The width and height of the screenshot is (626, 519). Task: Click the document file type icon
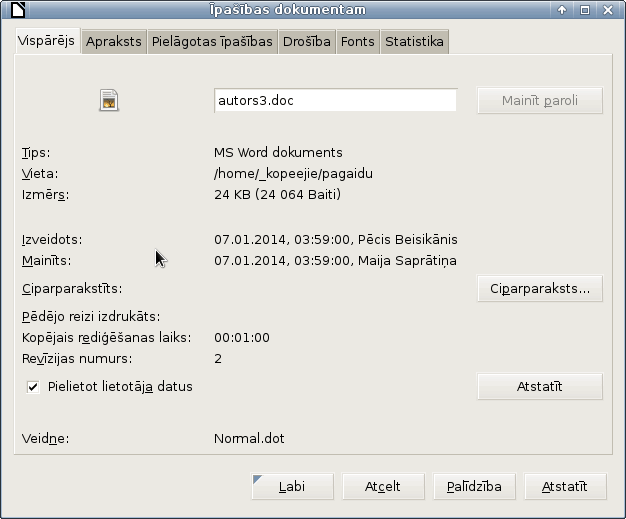[x=109, y=100]
